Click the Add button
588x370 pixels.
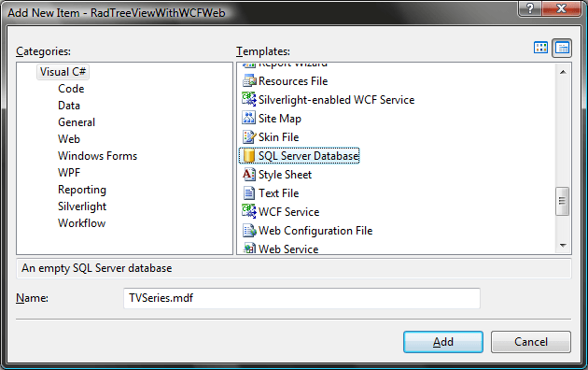443,342
